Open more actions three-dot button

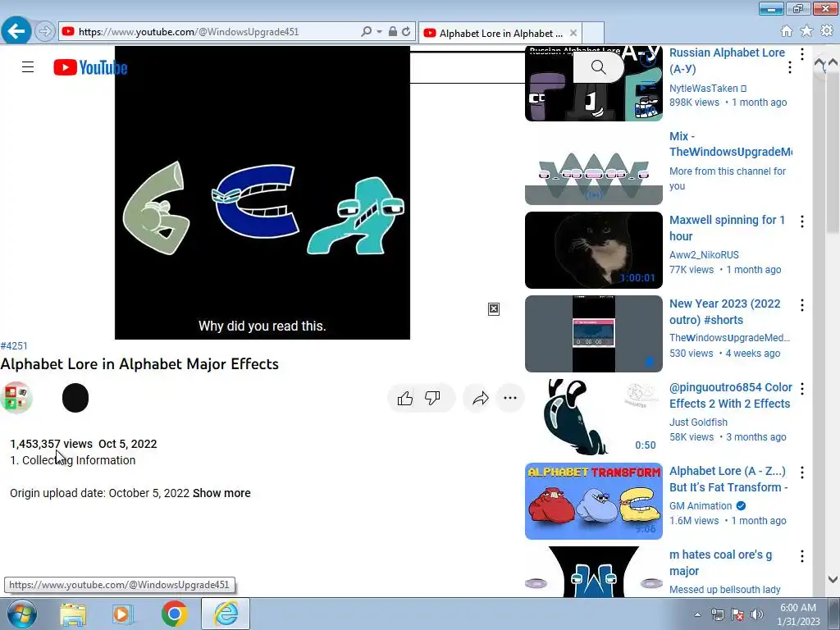510,398
